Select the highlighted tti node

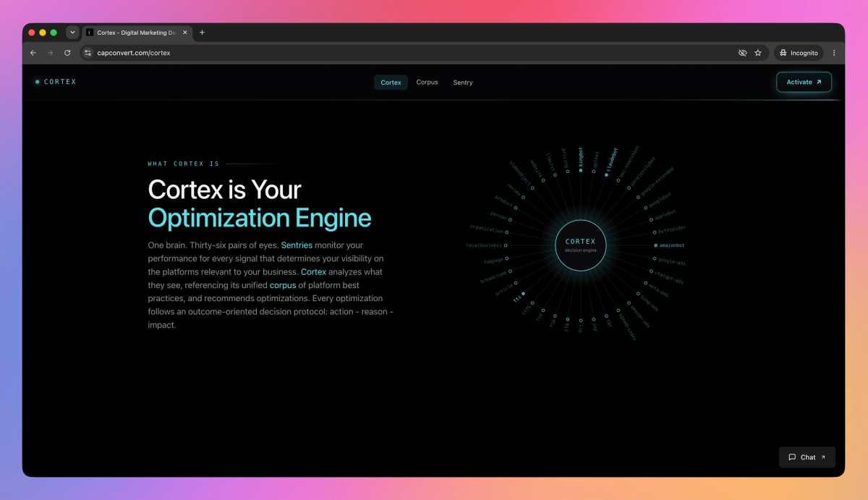coord(519,297)
